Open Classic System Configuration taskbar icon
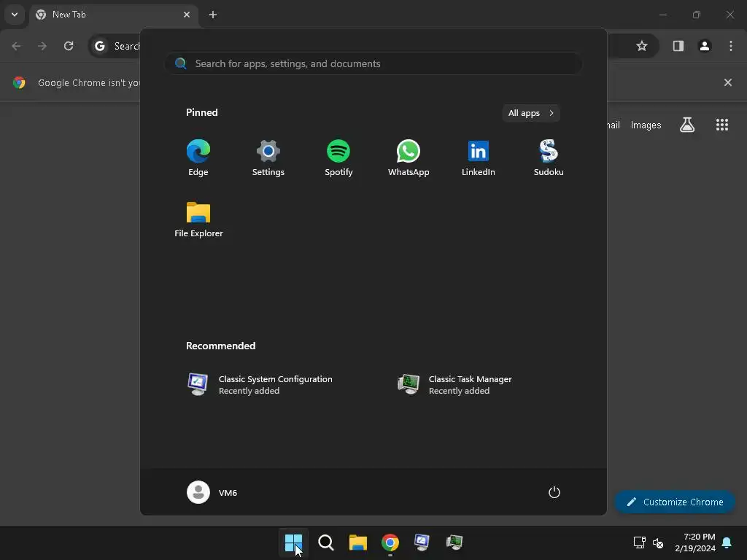747x560 pixels. click(422, 542)
